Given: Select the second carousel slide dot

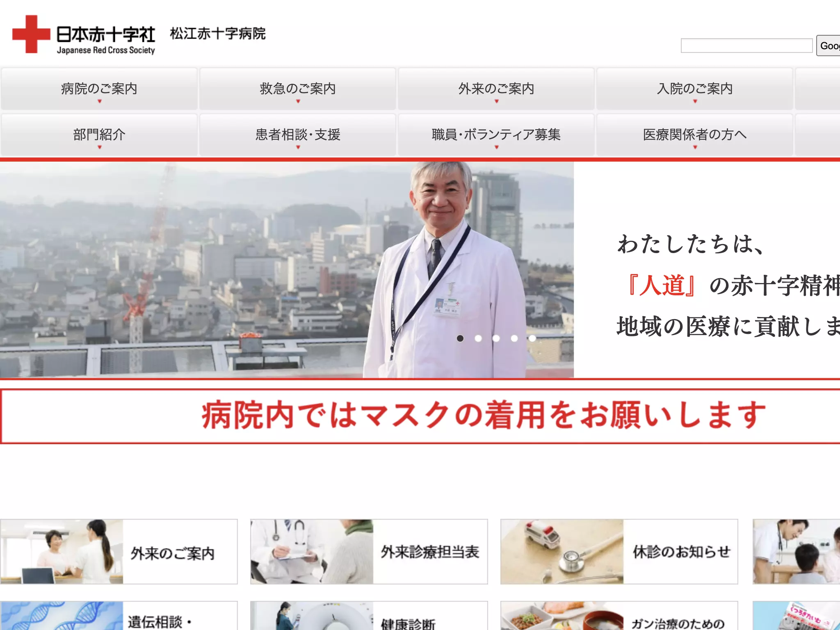Looking at the screenshot, I should pos(478,338).
